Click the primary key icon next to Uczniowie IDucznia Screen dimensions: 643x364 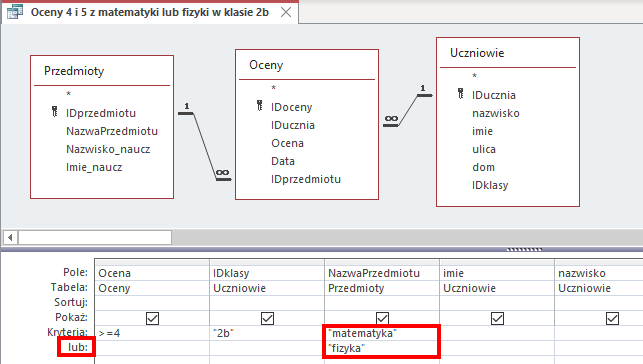461,93
